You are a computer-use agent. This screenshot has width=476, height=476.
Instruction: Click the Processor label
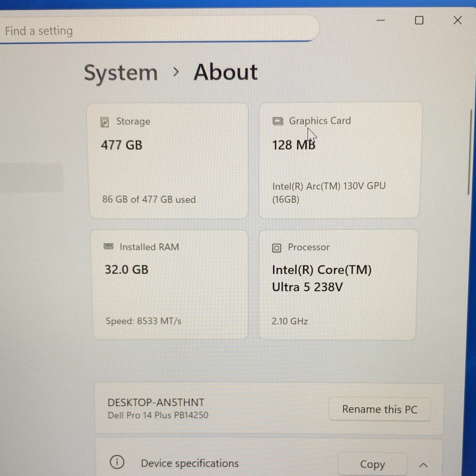pyautogui.click(x=309, y=247)
